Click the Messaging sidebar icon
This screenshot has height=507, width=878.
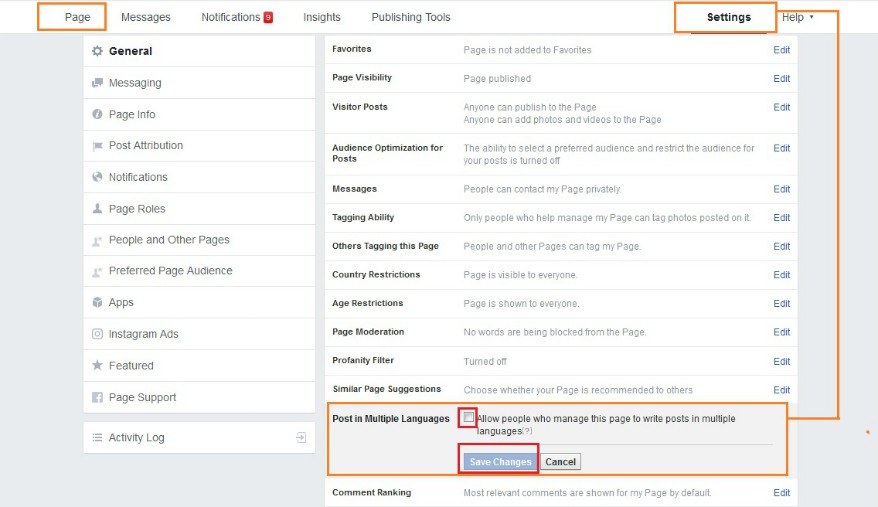[x=97, y=83]
